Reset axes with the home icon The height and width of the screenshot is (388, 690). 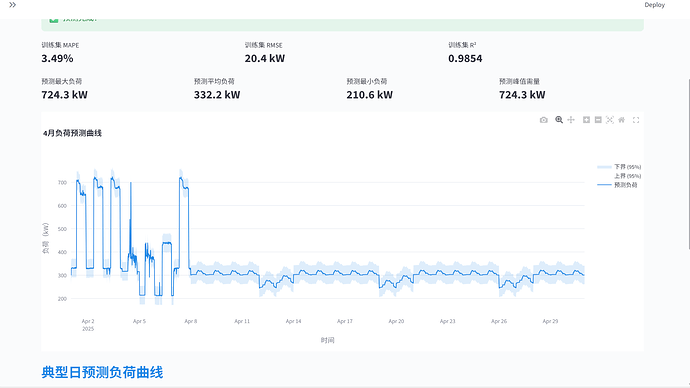[621, 120]
